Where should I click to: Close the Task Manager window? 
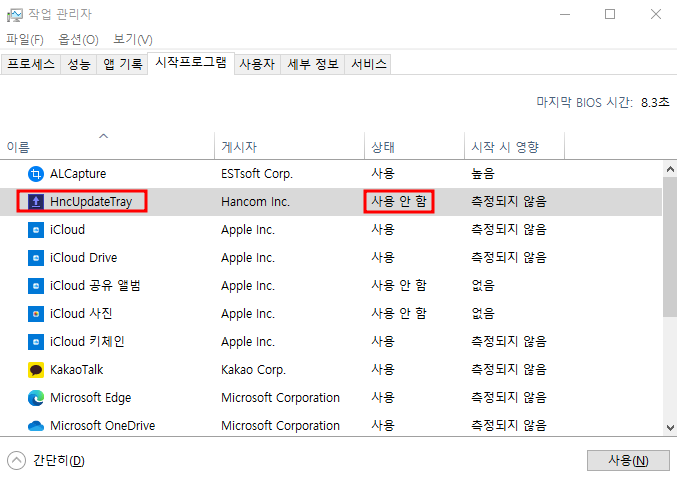[x=656, y=15]
